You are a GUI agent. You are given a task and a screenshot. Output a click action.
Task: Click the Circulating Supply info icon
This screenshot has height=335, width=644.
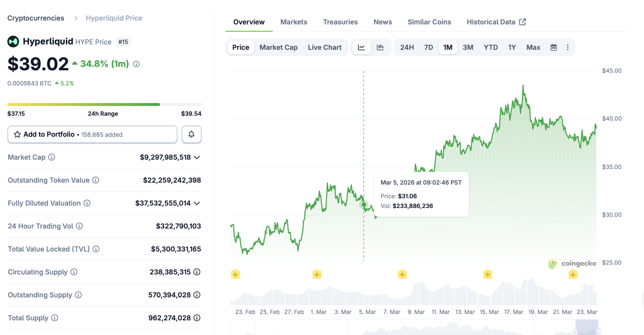pyautogui.click(x=73, y=272)
